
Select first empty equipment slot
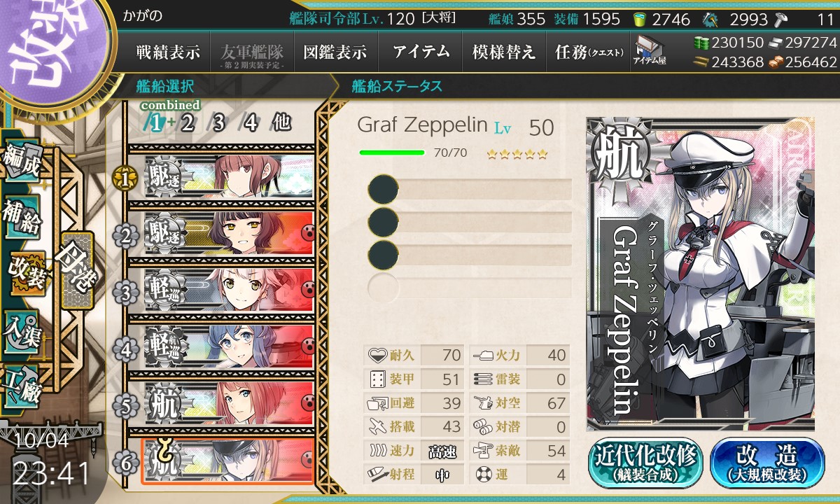pos(470,190)
